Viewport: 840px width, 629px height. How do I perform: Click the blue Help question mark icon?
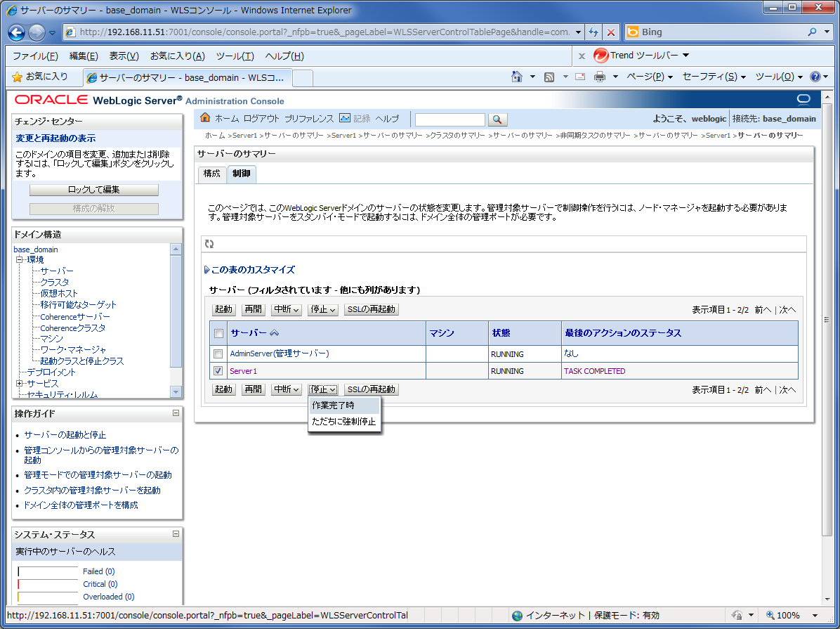(x=815, y=77)
